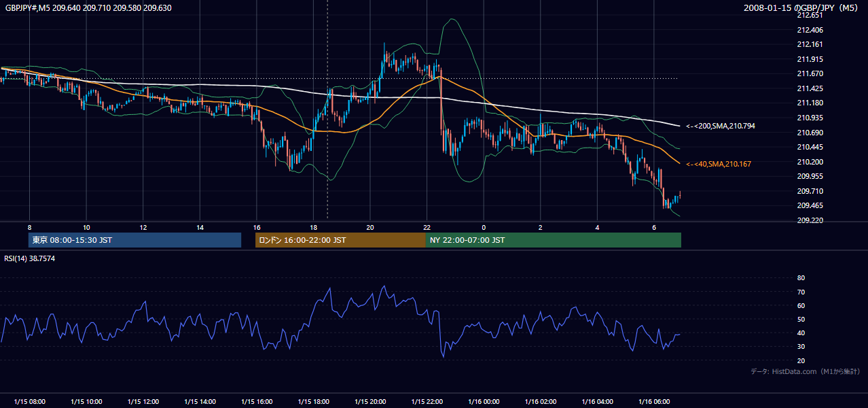Viewport: 868px width, 408px height.
Task: Click hour tick 18 under price chart
Action: point(313,226)
